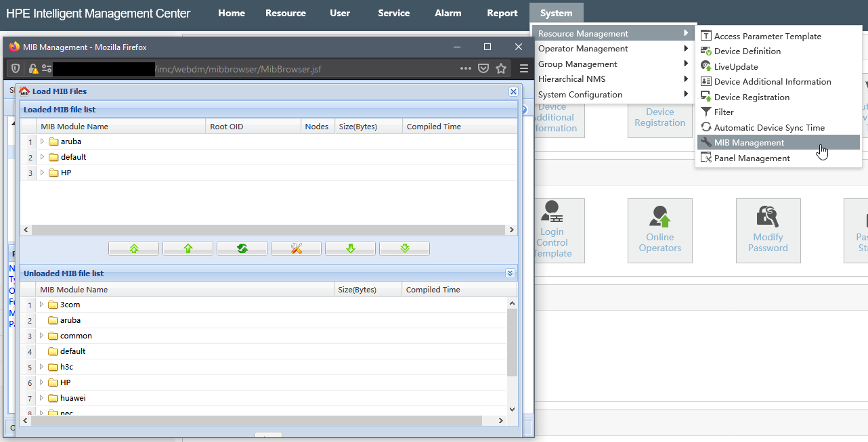Select the 3com folder icon
This screenshot has height=442, width=868.
tap(53, 305)
